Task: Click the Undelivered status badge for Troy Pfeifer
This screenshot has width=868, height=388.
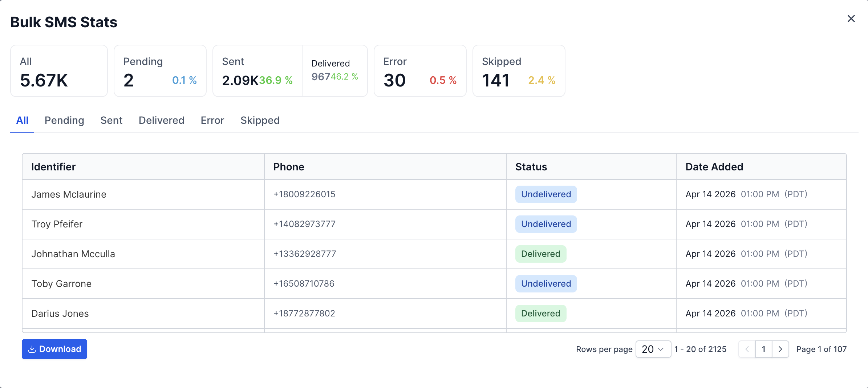Action: pyautogui.click(x=545, y=224)
